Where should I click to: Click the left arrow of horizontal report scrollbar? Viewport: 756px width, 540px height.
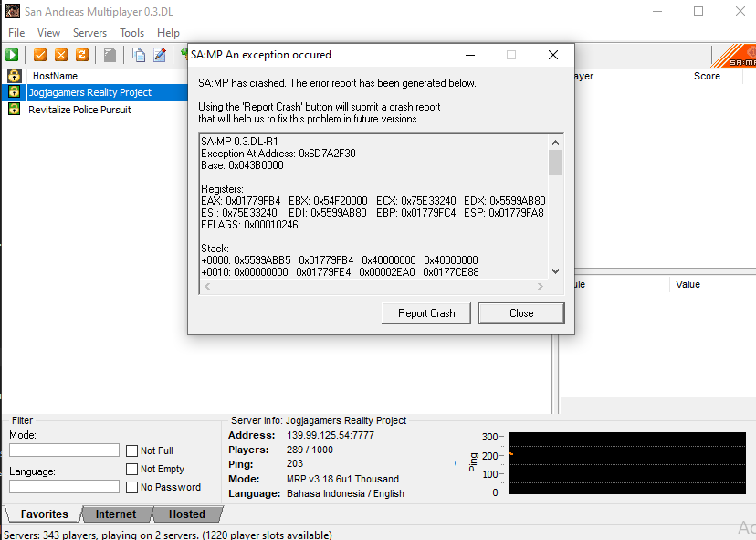207,286
